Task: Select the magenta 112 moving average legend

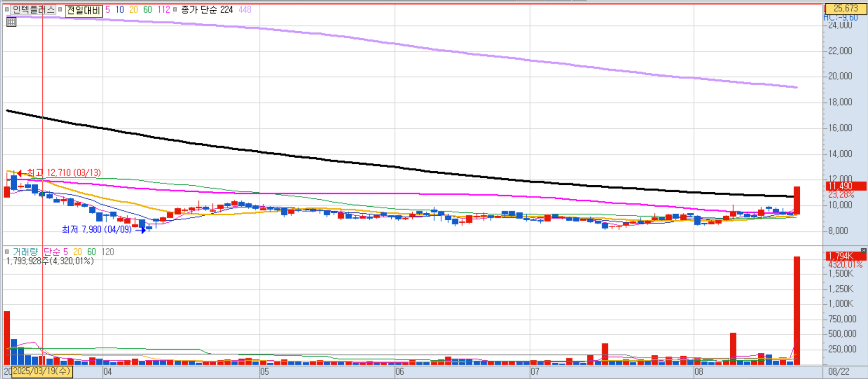Action: pos(163,9)
